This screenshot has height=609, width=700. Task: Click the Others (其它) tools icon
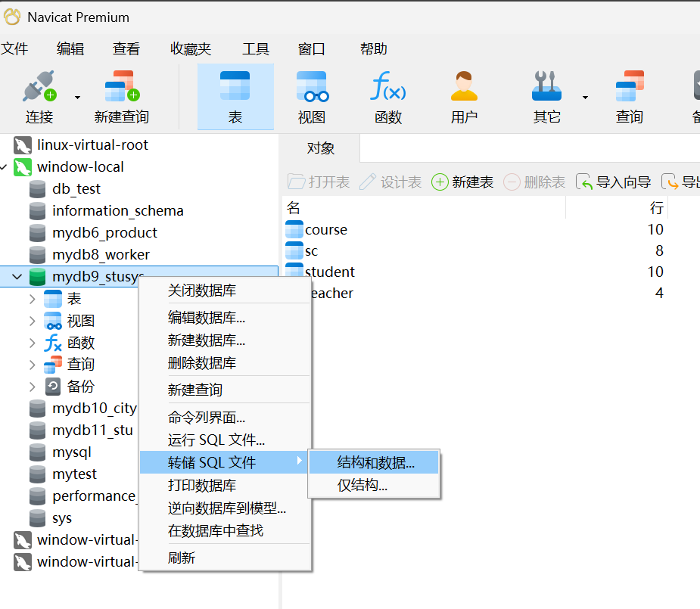pos(546,85)
